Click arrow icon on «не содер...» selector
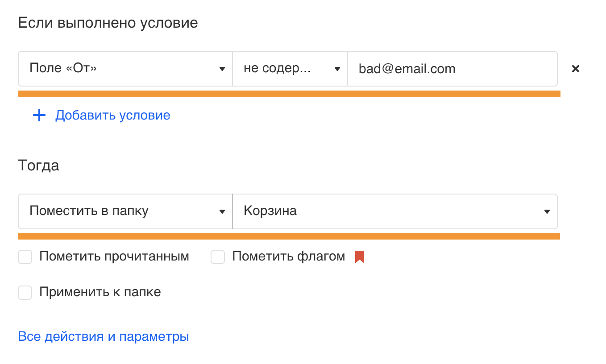606x364 pixels. (337, 69)
